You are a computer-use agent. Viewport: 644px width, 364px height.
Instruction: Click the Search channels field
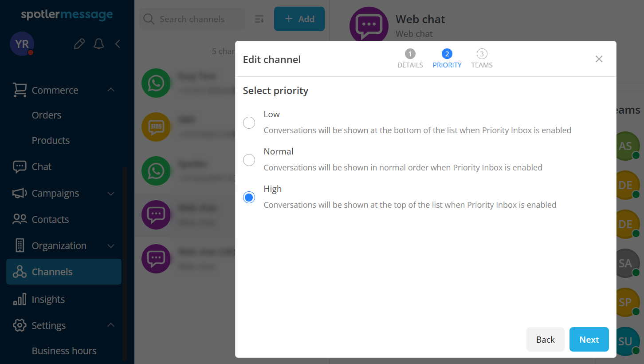tap(192, 19)
